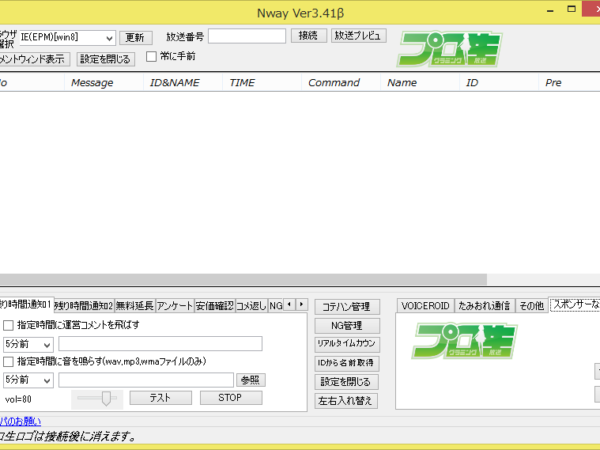Enable 指定時間に音を鳴らす checkbox
This screenshot has width=600, height=450.
click(8, 362)
